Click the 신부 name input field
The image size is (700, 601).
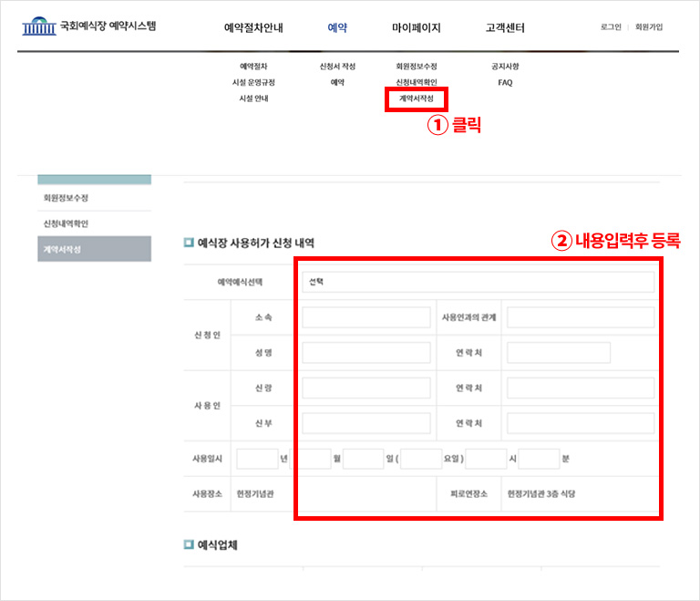pos(365,423)
